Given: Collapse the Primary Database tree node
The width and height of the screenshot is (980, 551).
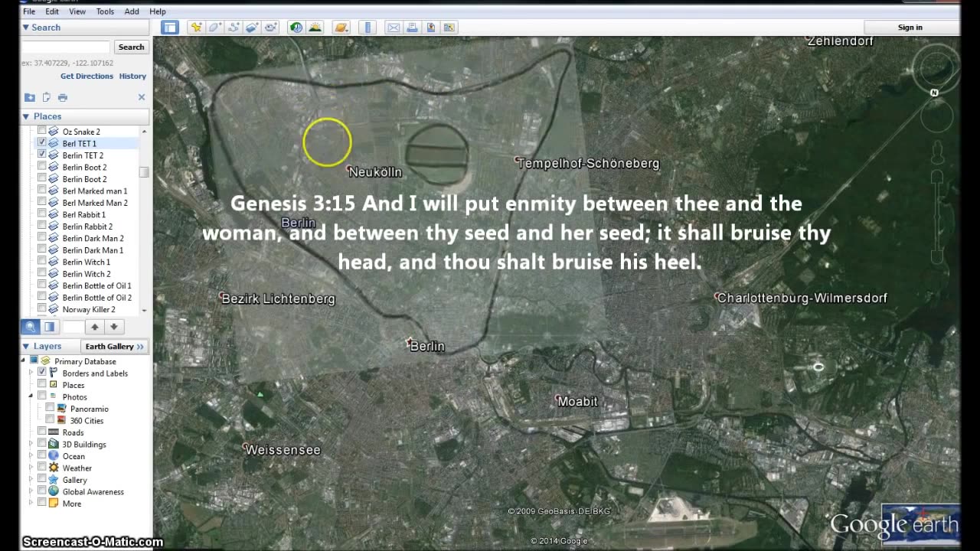Looking at the screenshot, I should coord(24,360).
